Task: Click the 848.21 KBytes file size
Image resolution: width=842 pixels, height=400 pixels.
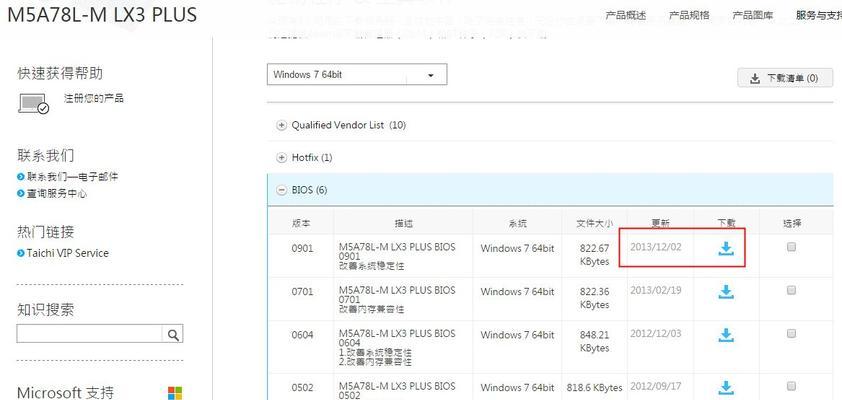Action: tap(594, 341)
